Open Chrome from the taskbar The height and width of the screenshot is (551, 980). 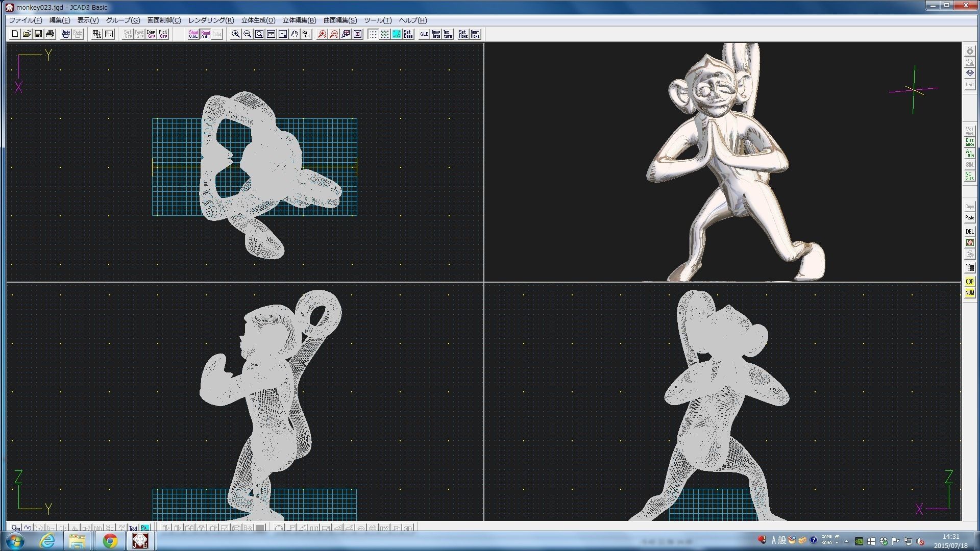110,541
